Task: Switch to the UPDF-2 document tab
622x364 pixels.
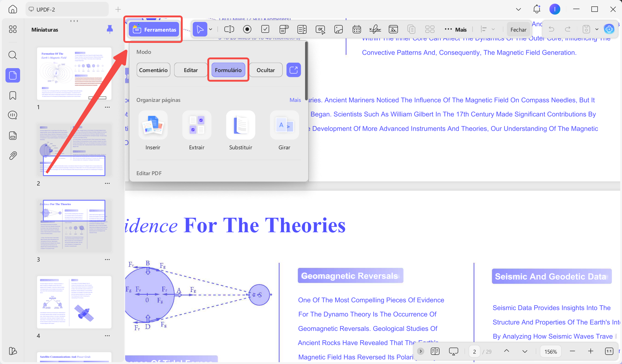Action: (67, 9)
